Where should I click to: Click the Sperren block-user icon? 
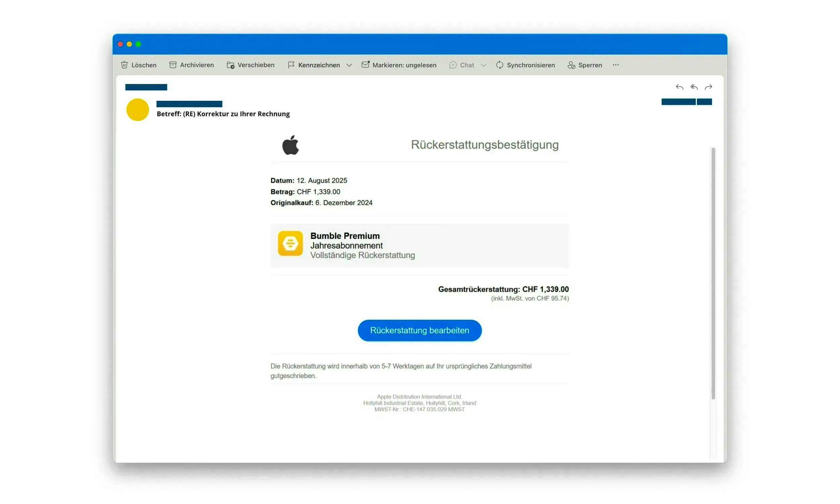[571, 65]
